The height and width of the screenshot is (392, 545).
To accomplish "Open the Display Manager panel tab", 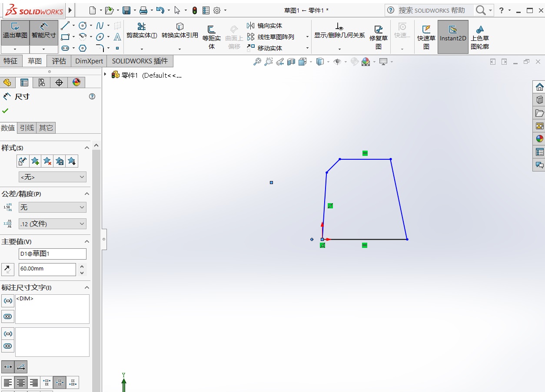I will [x=76, y=82].
